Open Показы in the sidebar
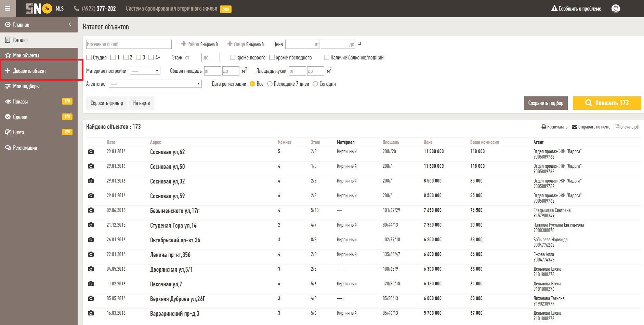The height and width of the screenshot is (325, 644). click(x=39, y=101)
